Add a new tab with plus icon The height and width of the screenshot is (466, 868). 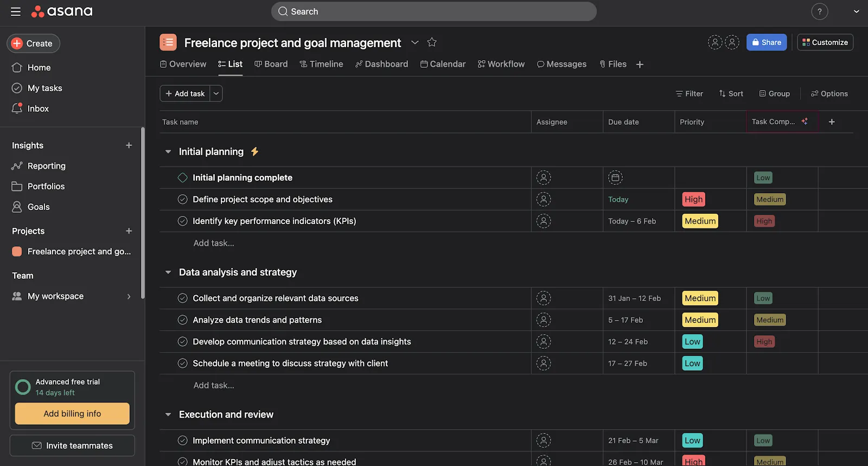coord(640,65)
